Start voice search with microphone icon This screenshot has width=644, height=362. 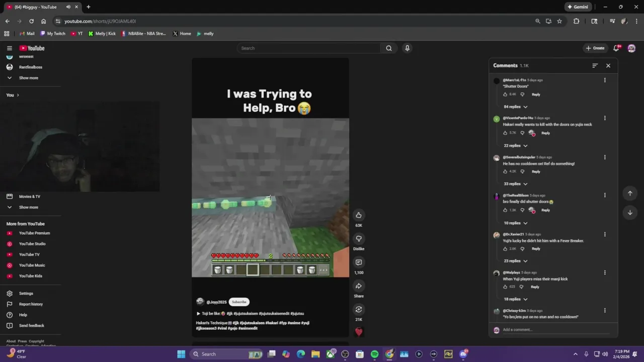407,48
